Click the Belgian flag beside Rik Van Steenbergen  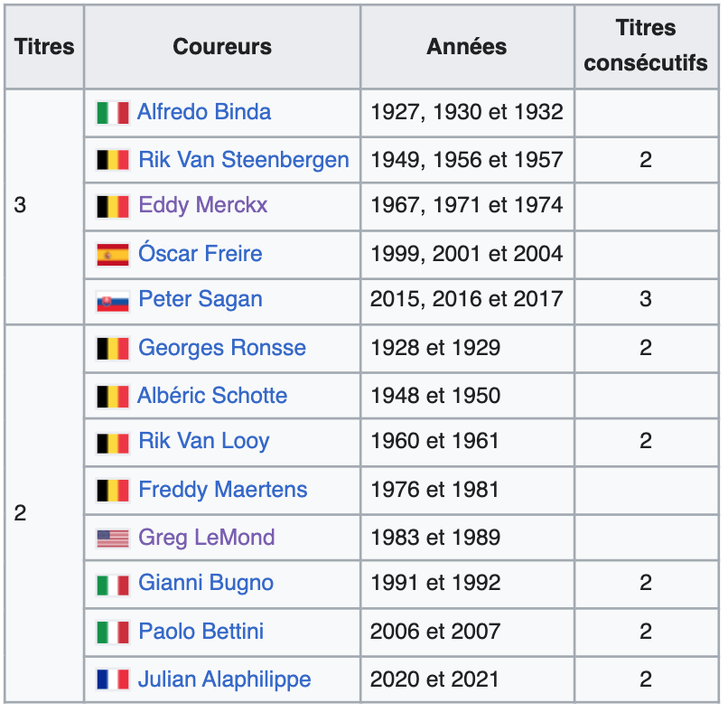tap(113, 161)
